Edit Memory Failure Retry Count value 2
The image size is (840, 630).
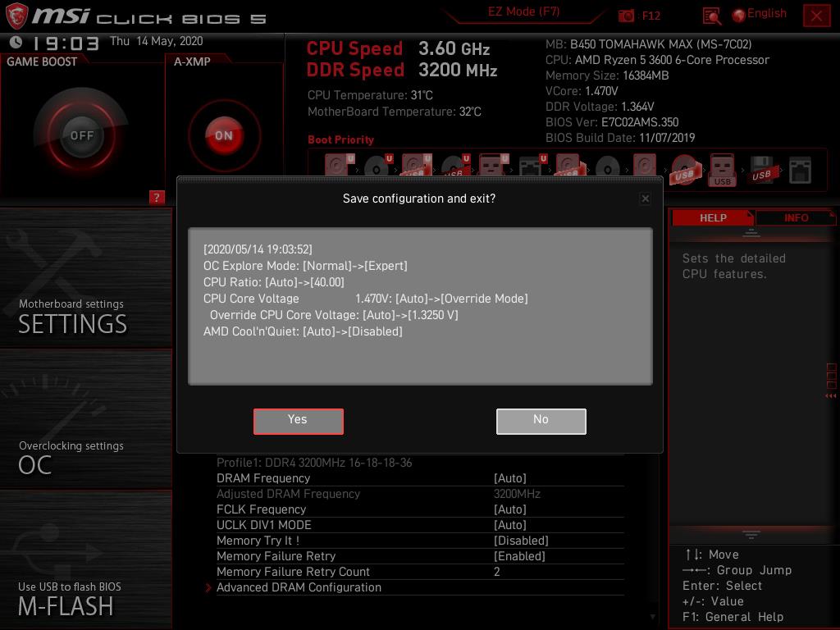point(420,572)
